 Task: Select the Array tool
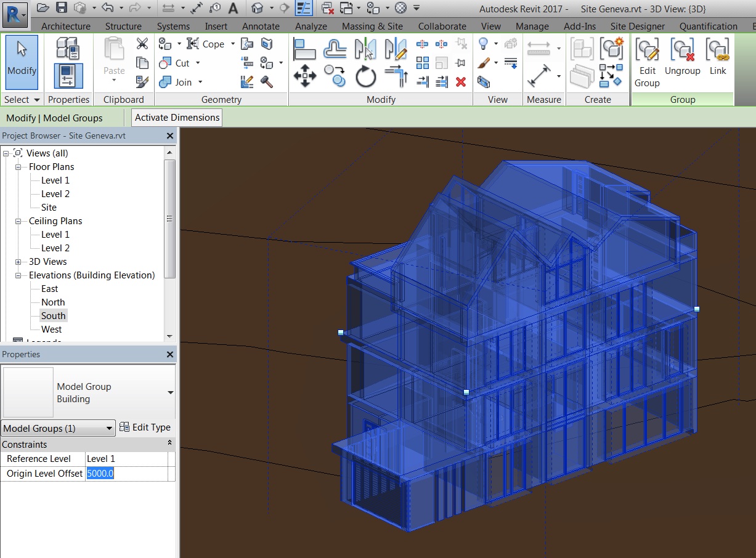(423, 62)
